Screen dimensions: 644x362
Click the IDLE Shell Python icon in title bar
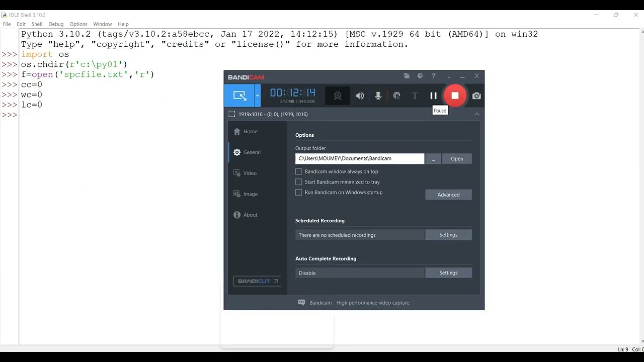point(4,15)
